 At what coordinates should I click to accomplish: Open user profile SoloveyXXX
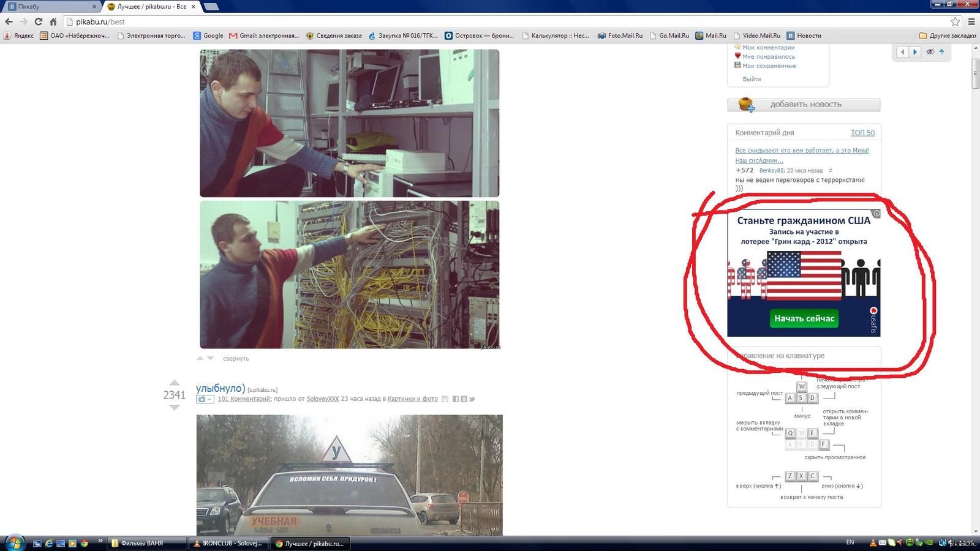click(x=323, y=399)
